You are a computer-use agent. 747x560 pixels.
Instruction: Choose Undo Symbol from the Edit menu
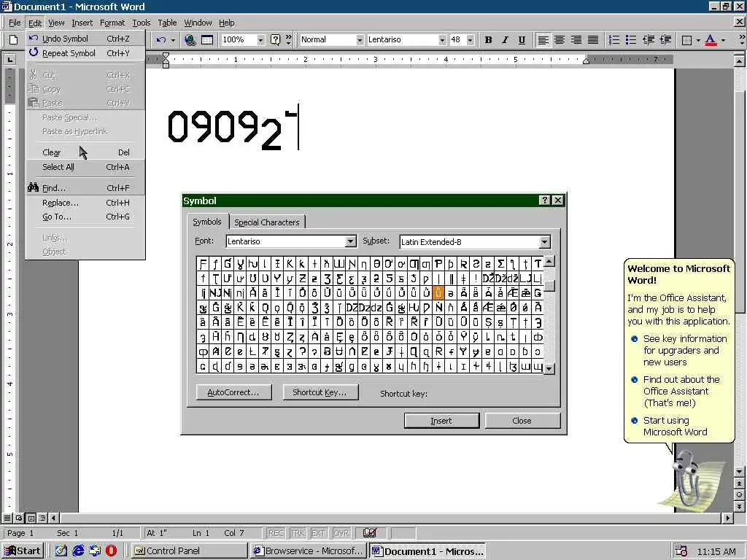tap(86, 39)
